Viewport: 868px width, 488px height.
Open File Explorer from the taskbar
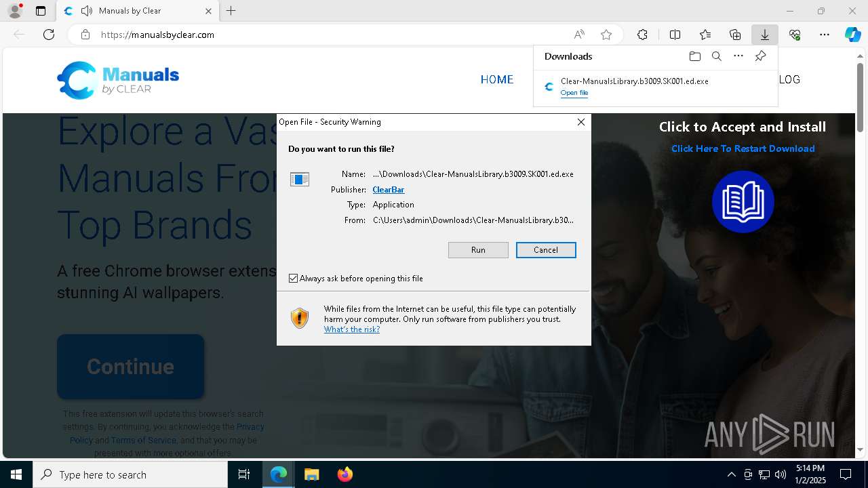coord(311,474)
